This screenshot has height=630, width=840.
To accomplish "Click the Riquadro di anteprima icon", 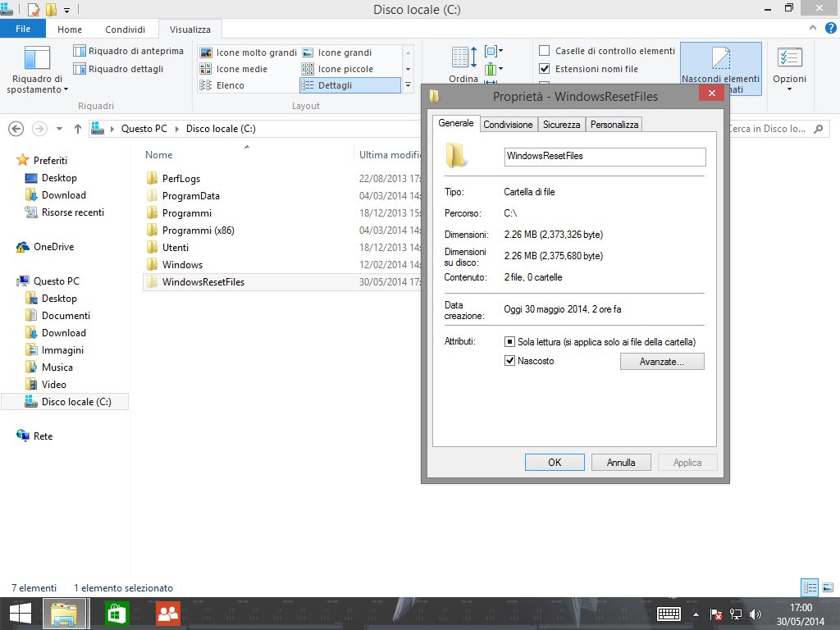I will click(80, 52).
